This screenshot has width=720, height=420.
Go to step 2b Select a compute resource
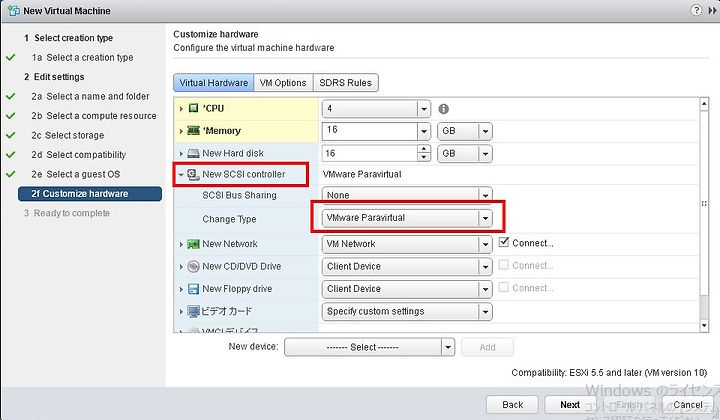94,116
